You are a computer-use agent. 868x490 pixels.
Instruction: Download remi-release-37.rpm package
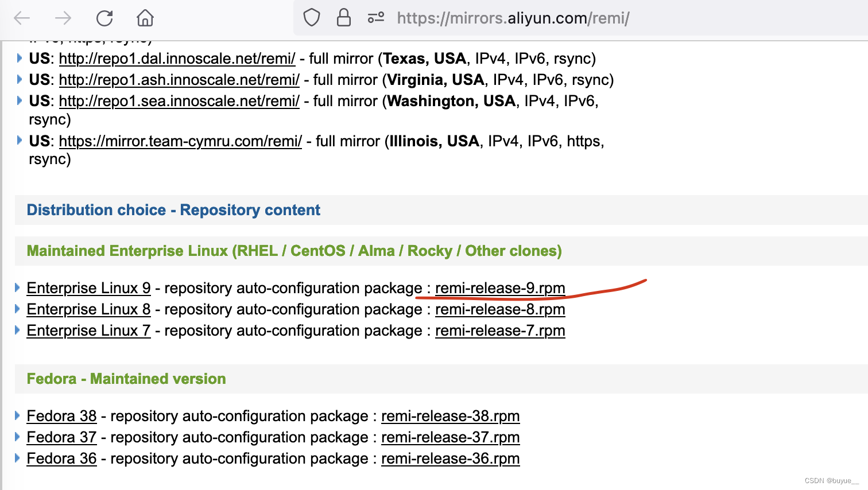click(x=451, y=437)
